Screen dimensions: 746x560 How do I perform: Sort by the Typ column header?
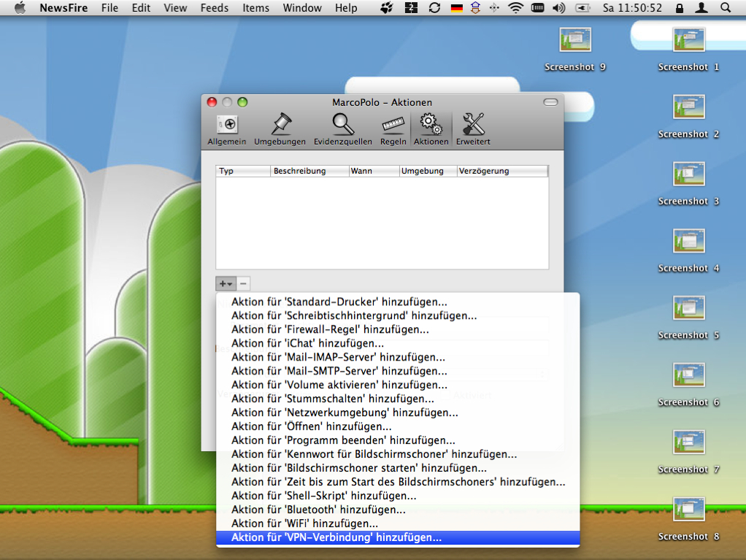[243, 171]
